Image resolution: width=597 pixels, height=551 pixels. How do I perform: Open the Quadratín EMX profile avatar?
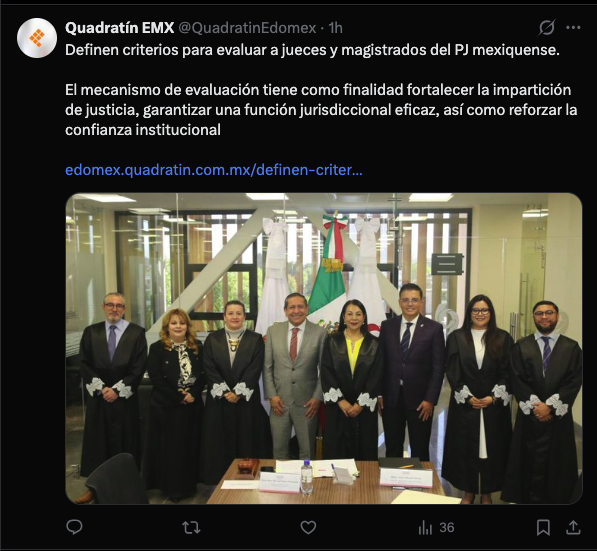tap(37, 38)
